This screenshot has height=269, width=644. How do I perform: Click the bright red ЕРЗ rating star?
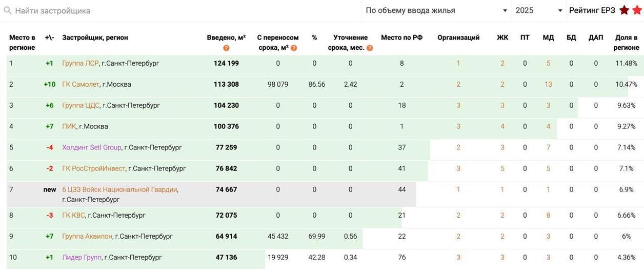coord(637,10)
